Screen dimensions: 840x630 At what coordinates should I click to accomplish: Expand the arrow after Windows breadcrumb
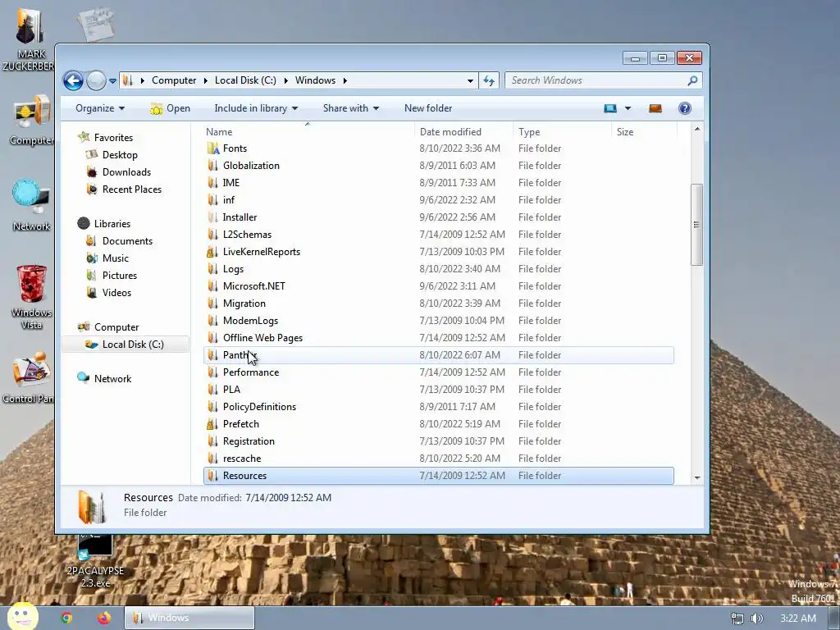[345, 80]
